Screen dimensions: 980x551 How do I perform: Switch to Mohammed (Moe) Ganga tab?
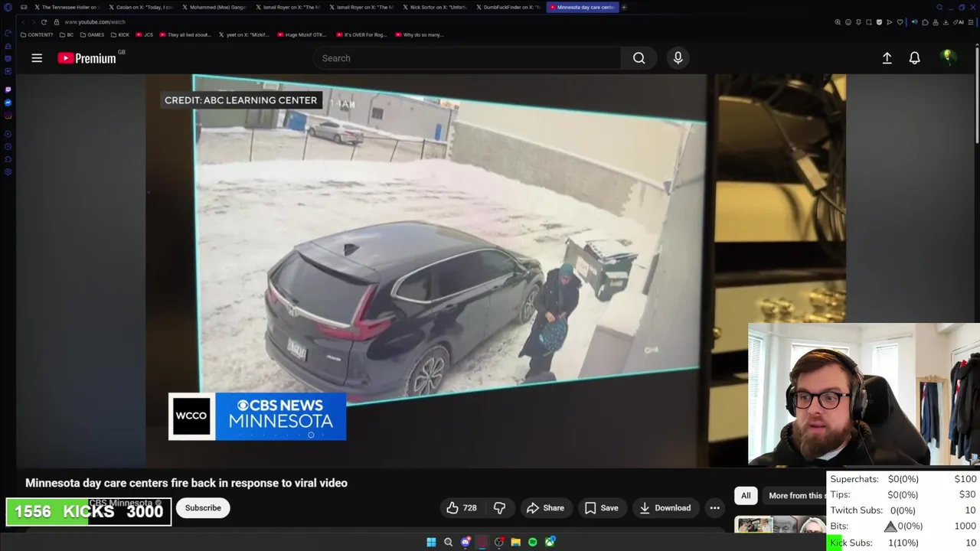(x=214, y=7)
